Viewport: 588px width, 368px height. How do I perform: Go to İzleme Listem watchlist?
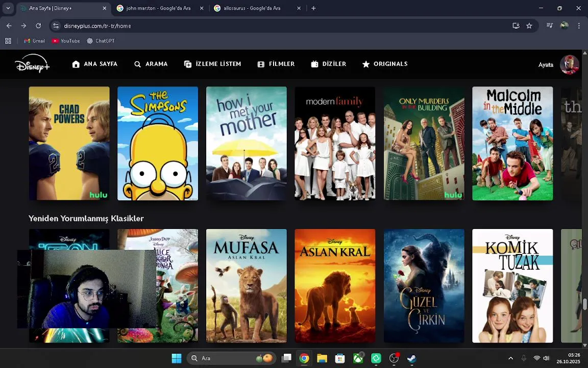point(213,64)
